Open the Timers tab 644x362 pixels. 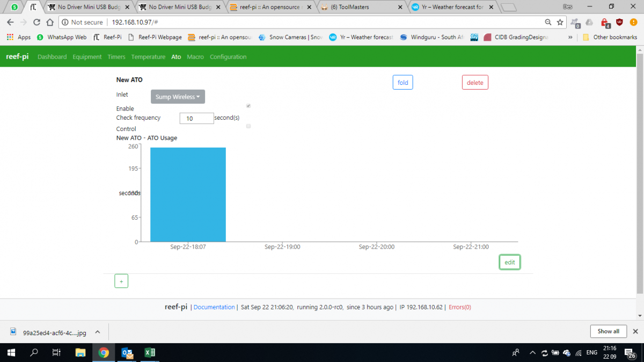coord(116,57)
